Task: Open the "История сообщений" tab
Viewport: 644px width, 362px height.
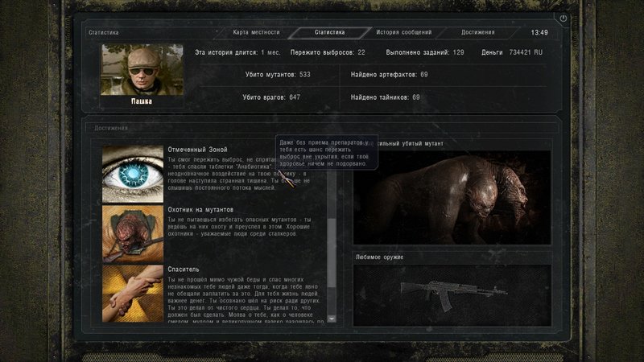Action: point(403,32)
